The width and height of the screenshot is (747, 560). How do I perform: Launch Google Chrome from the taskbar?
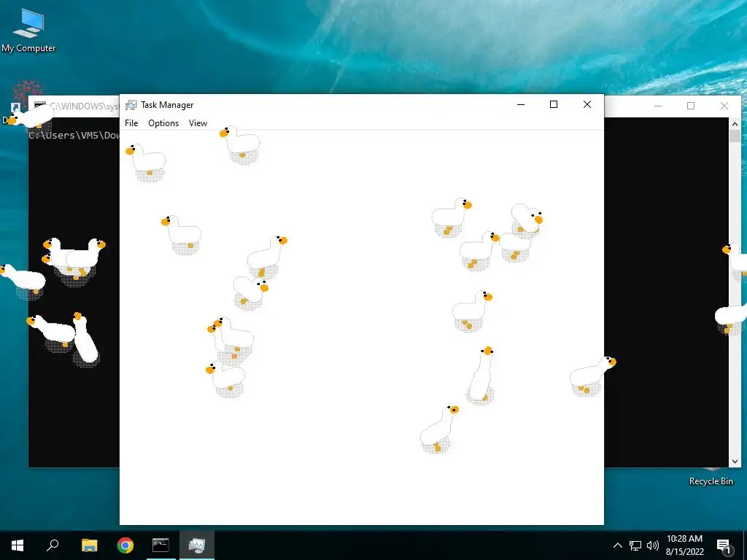click(x=125, y=545)
